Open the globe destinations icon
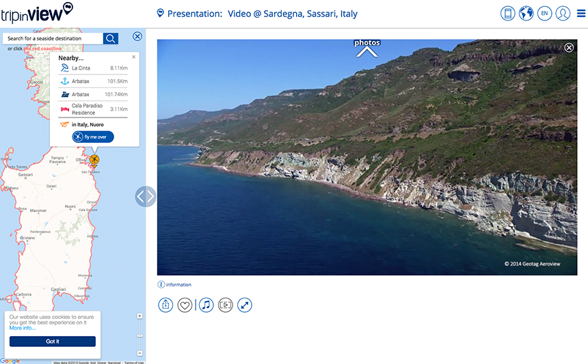The width and height of the screenshot is (588, 364). [526, 14]
